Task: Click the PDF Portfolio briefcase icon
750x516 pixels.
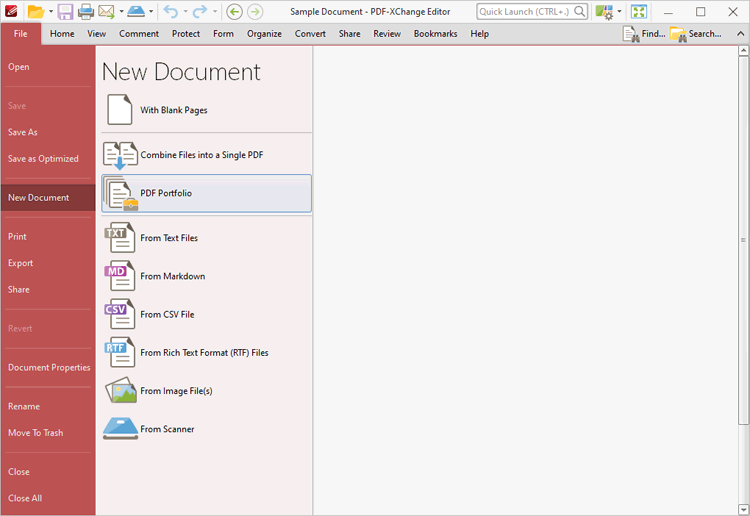Action: click(x=121, y=194)
